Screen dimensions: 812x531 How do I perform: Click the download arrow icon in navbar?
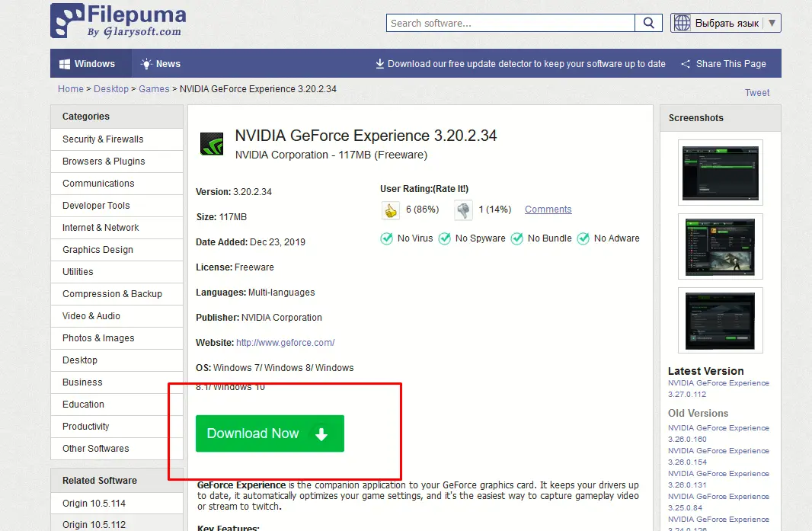[x=379, y=63]
